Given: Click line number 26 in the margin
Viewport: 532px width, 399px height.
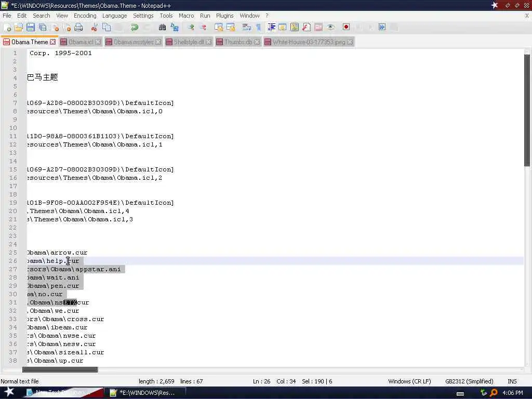Looking at the screenshot, I should (x=13, y=261).
